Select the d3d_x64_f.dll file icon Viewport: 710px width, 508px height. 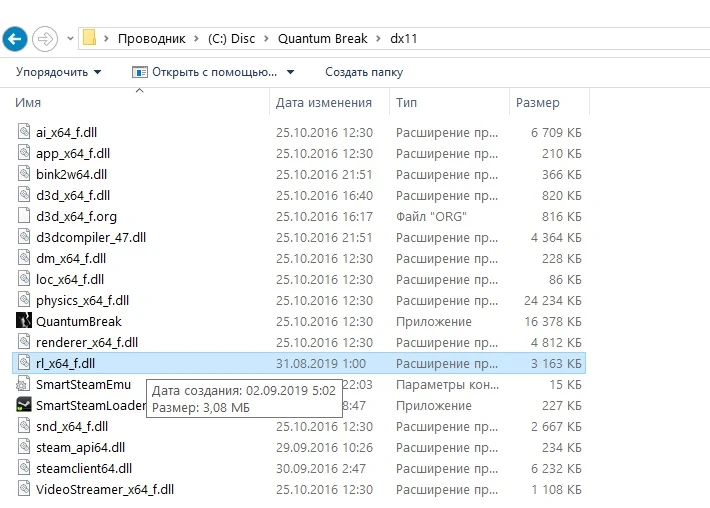click(24, 194)
